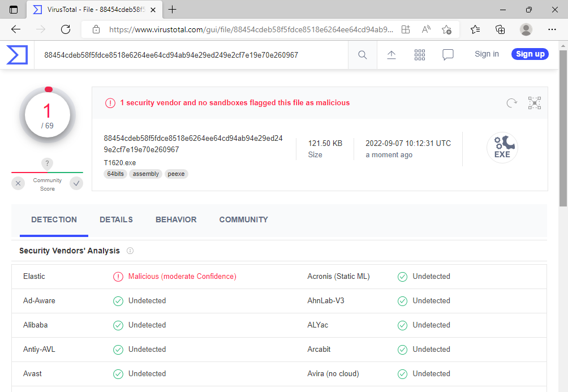Open the VirusTotal services grid icon
568x392 pixels.
pos(419,54)
